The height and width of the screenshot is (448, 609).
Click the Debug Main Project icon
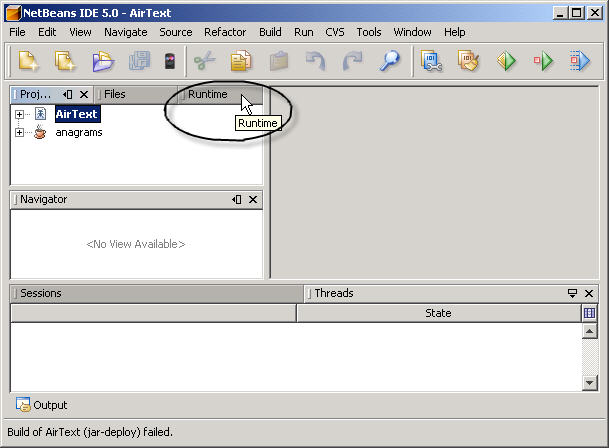pos(543,61)
